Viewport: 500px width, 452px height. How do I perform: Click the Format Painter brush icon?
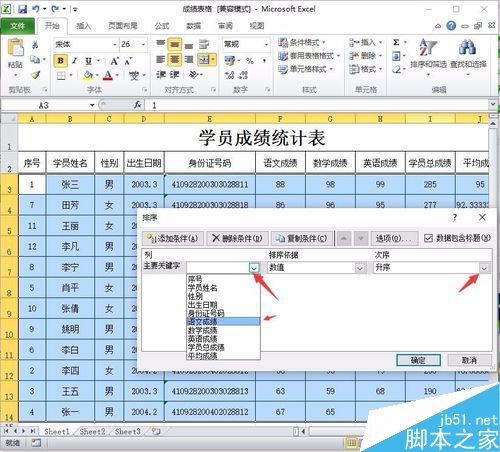pyautogui.click(x=35, y=75)
